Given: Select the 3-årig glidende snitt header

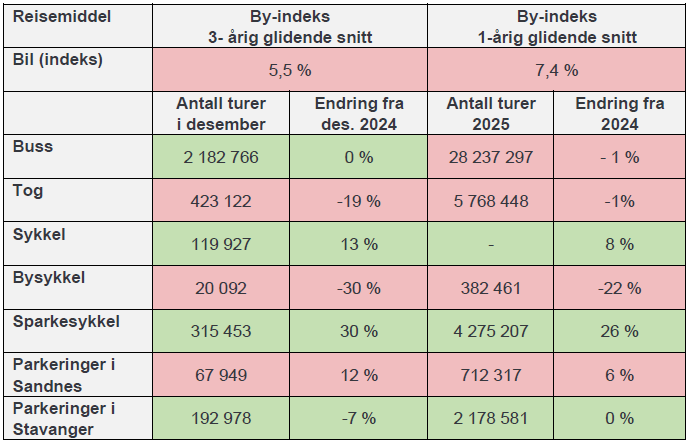Looking at the screenshot, I should [x=291, y=28].
